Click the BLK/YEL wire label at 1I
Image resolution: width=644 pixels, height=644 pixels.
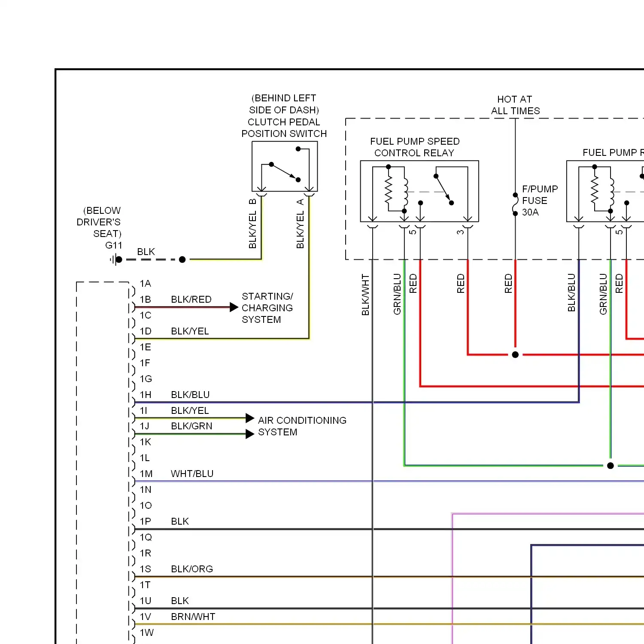pos(190,410)
